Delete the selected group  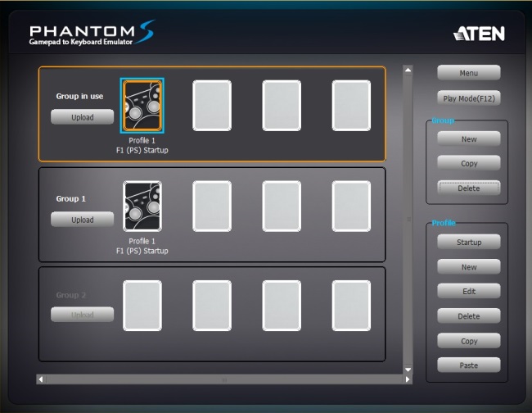[x=468, y=188]
